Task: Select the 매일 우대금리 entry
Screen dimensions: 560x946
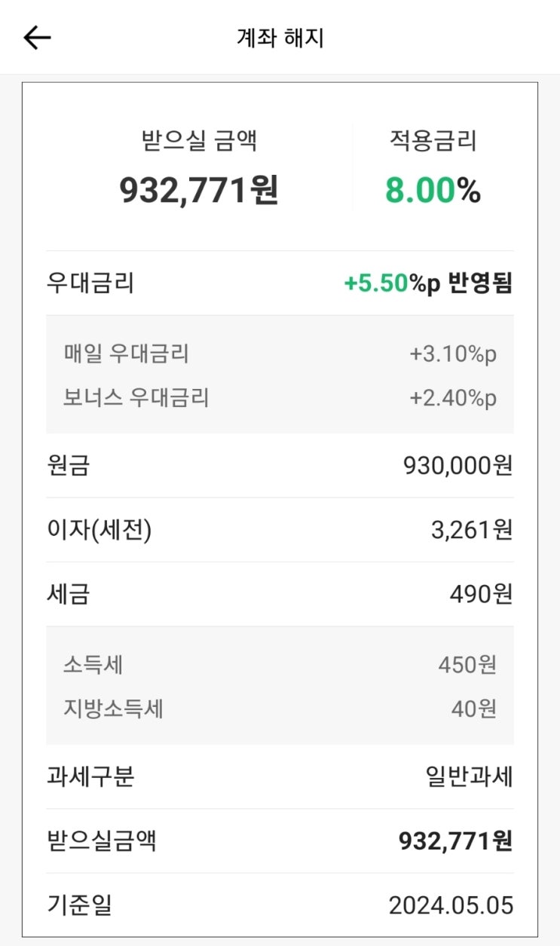Action: point(127,353)
